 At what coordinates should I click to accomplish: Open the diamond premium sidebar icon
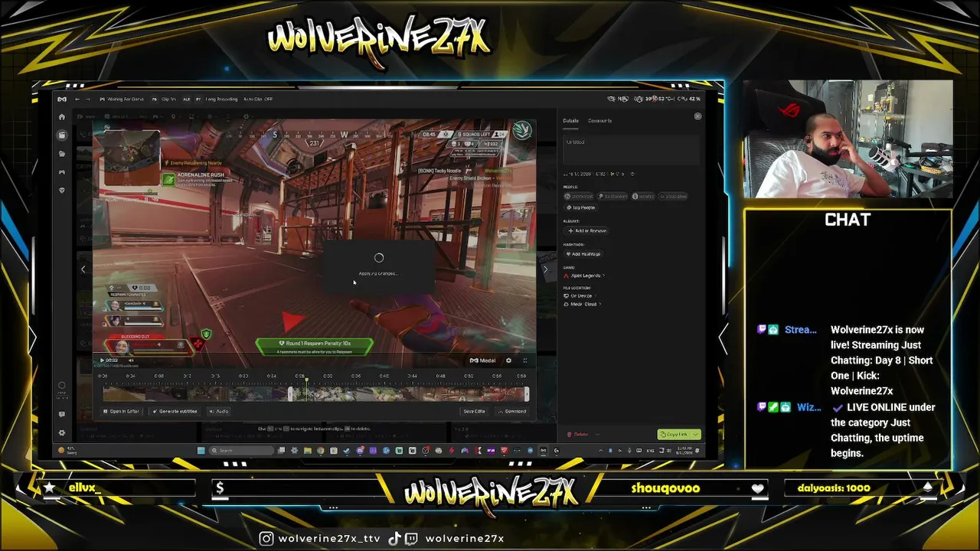62,190
